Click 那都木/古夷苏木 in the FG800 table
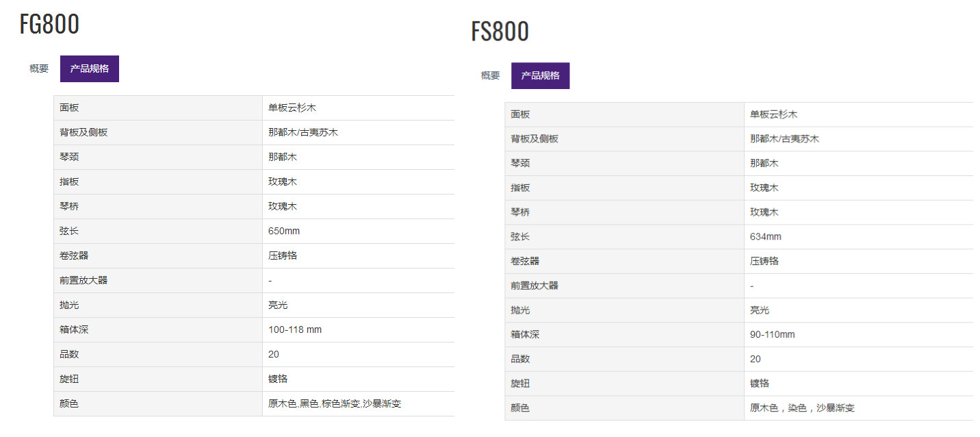Image resolution: width=980 pixels, height=437 pixels. (x=303, y=132)
